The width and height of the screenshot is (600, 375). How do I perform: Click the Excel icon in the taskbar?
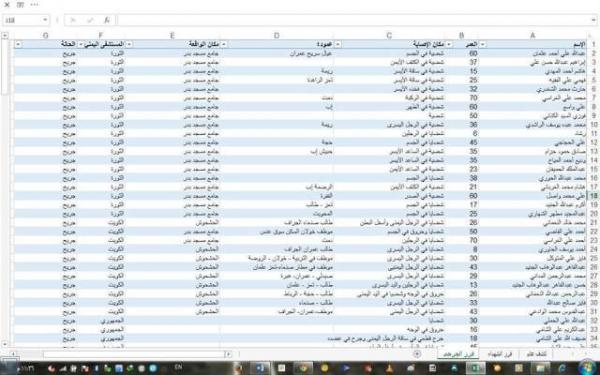point(476,368)
